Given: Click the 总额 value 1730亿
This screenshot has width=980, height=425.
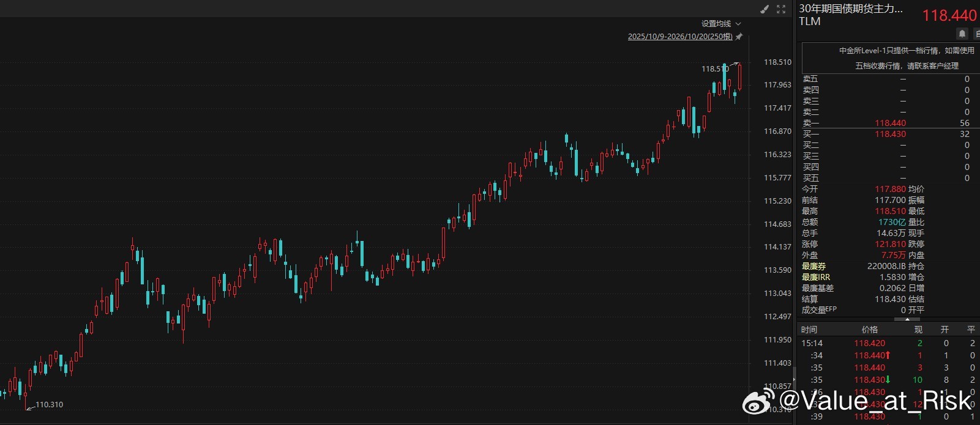Looking at the screenshot, I should (x=892, y=222).
